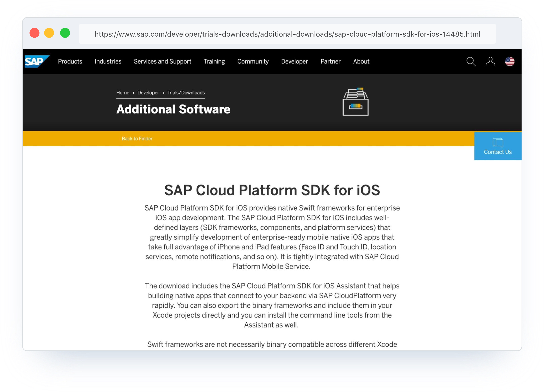Open the Training navigation item
Viewport: 544px width, 392px height.
pyautogui.click(x=214, y=62)
